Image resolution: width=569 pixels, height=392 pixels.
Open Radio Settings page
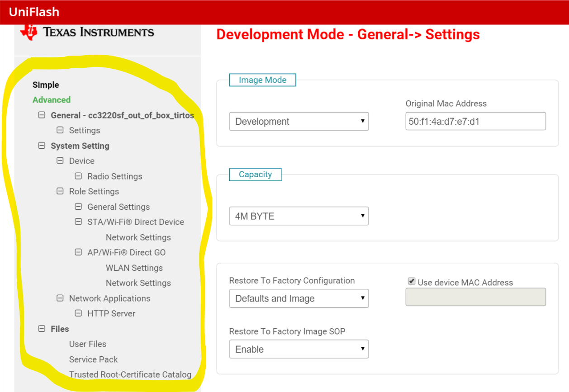click(115, 176)
